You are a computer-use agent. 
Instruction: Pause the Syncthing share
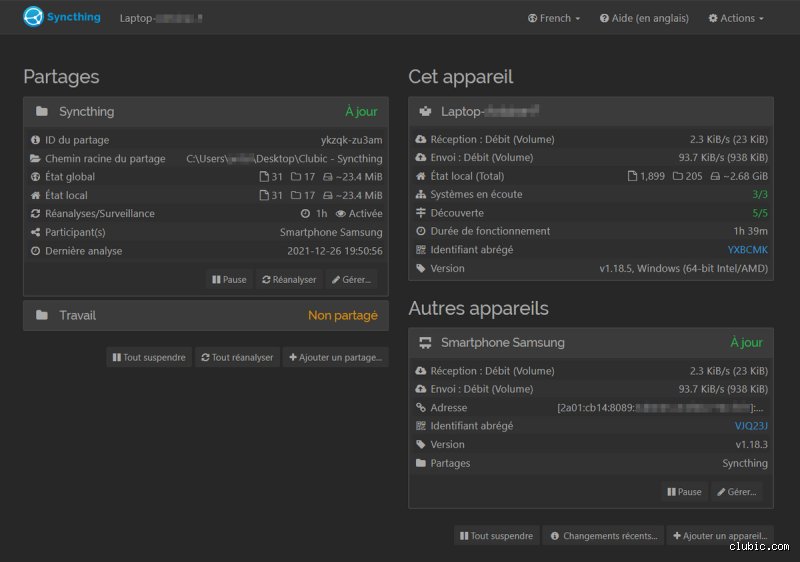pos(229,279)
